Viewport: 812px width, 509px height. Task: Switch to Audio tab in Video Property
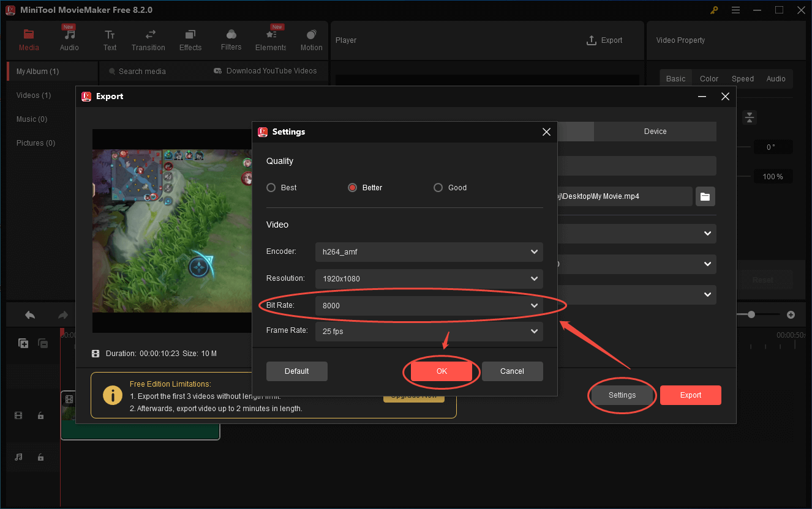(776, 78)
